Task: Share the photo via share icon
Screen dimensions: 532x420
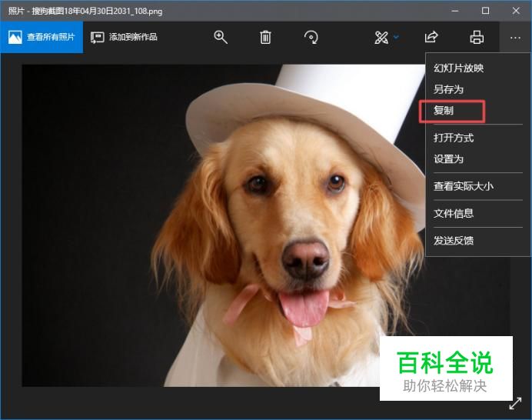Action: point(431,37)
